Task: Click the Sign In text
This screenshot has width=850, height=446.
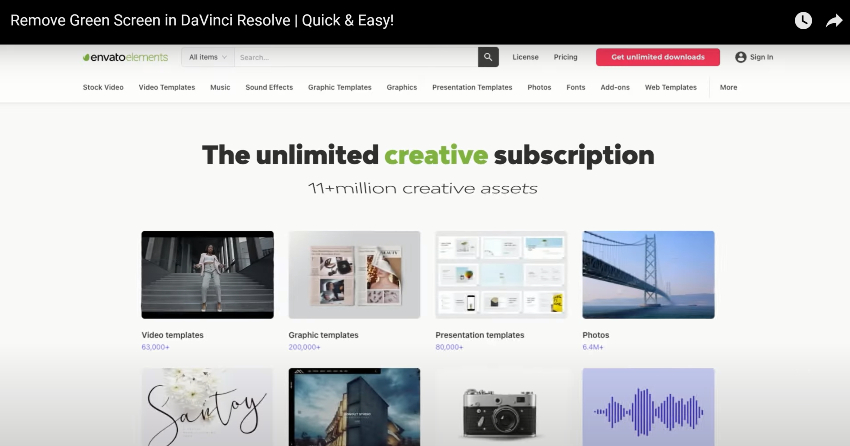Action: pos(761,57)
